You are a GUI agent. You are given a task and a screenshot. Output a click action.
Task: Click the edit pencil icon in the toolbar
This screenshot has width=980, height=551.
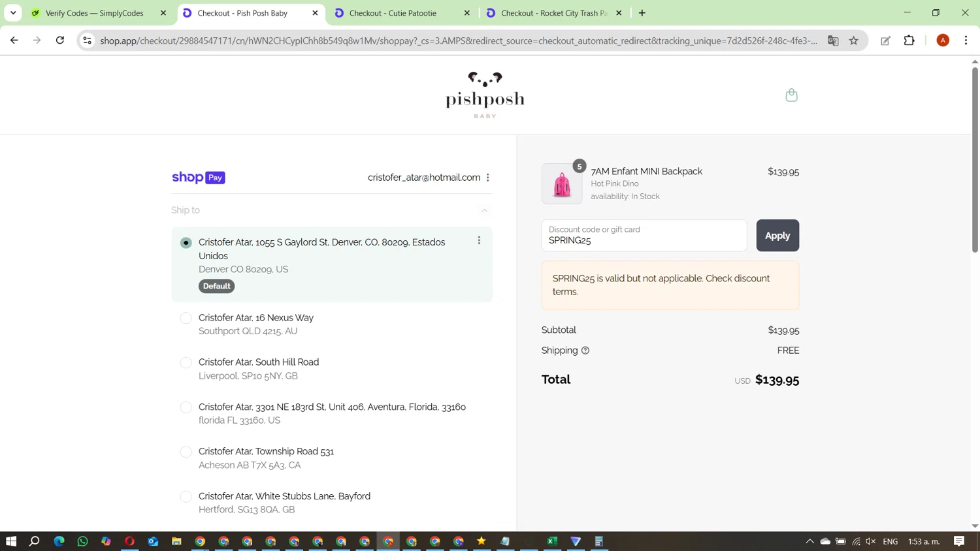click(x=885, y=40)
